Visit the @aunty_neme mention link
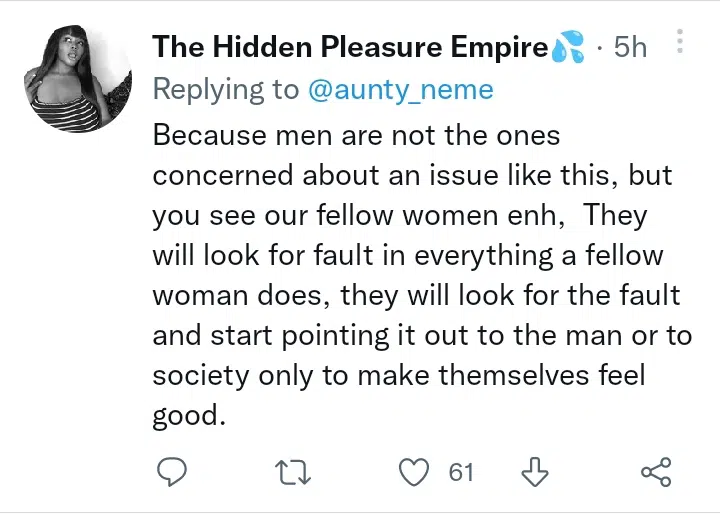 (x=400, y=90)
